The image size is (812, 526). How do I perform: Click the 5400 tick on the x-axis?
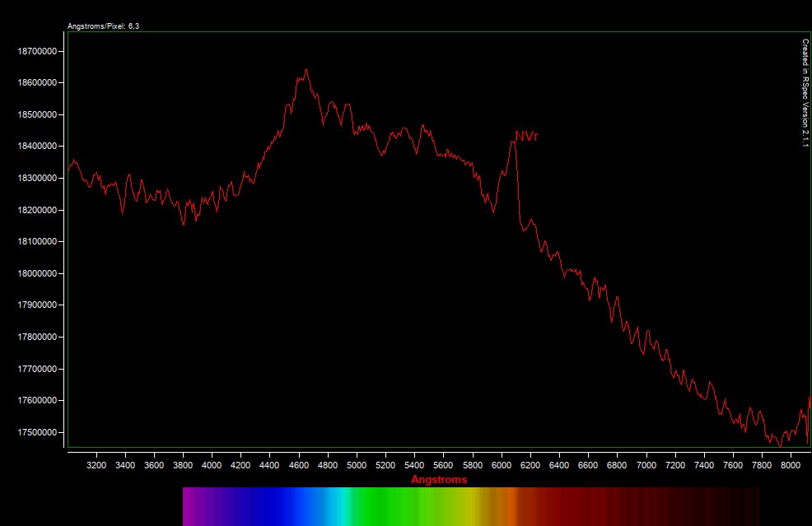(414, 465)
